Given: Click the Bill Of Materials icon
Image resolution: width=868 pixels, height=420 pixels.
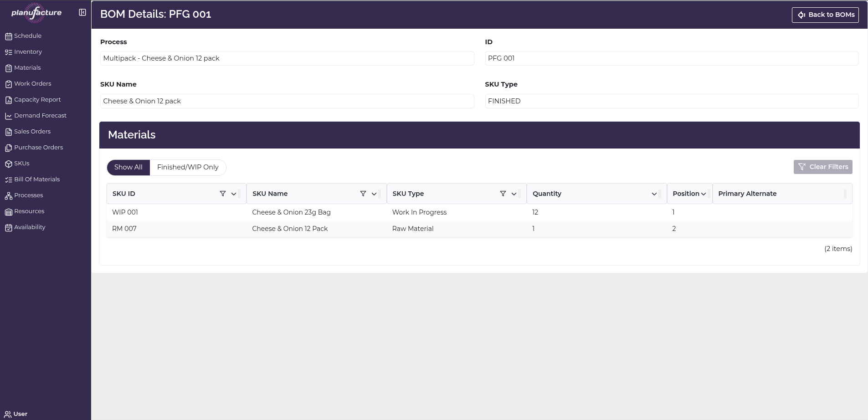Looking at the screenshot, I should 9,179.
